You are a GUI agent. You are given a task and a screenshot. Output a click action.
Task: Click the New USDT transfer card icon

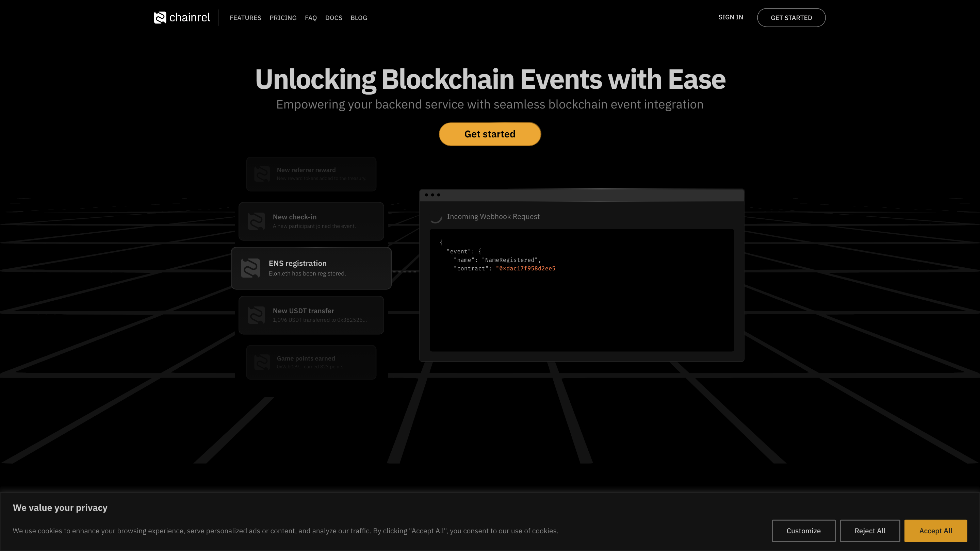[x=256, y=315]
